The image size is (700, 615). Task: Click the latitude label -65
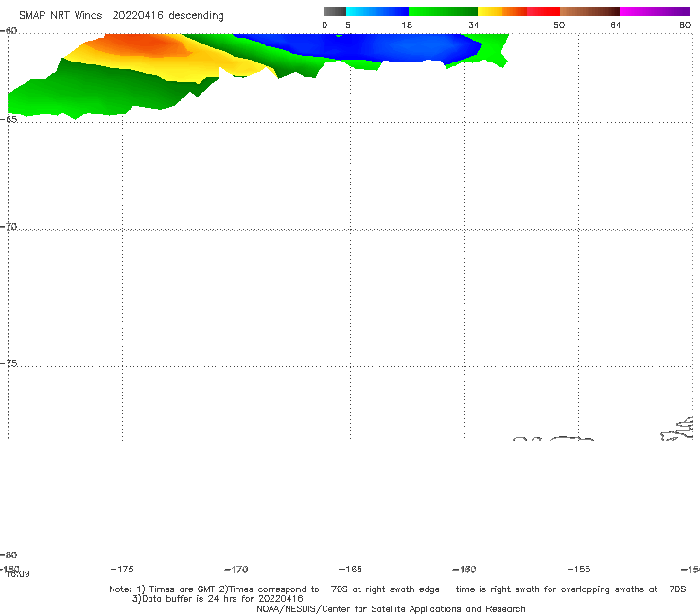[9, 120]
